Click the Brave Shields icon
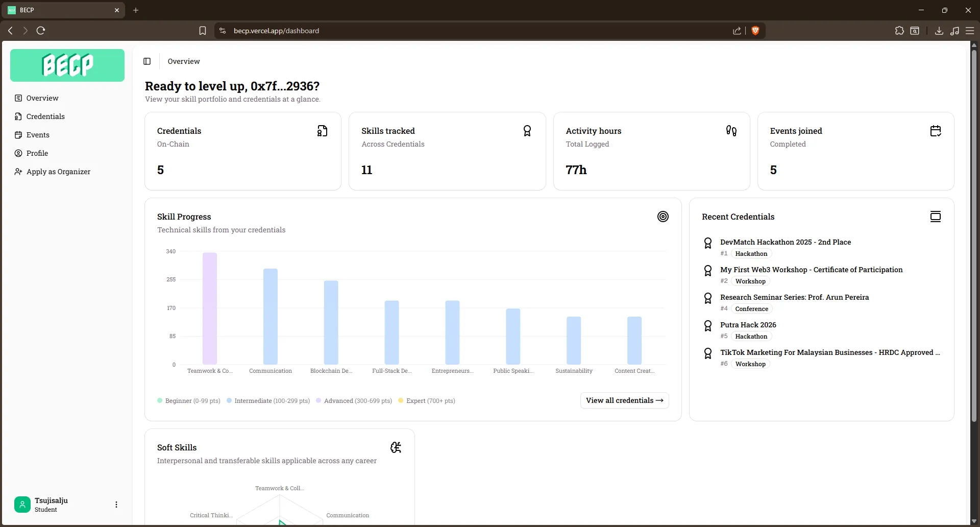Screen dimensions: 980x527 [755, 31]
